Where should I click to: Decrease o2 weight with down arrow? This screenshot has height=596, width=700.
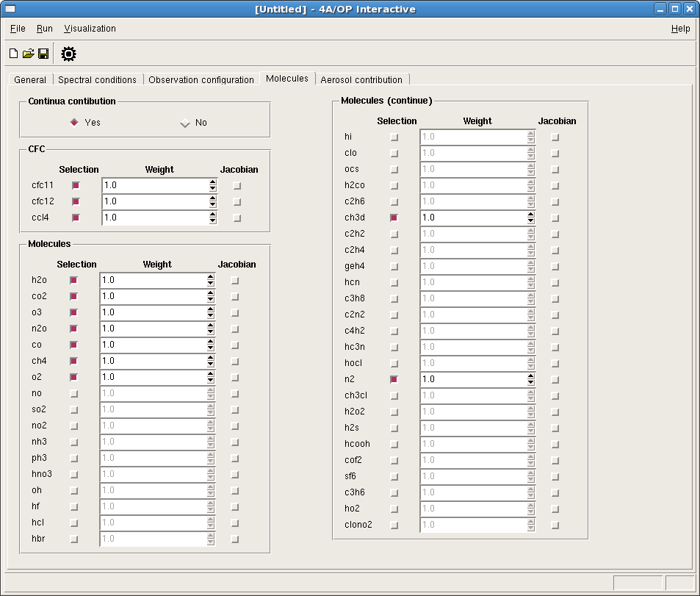pyautogui.click(x=210, y=380)
